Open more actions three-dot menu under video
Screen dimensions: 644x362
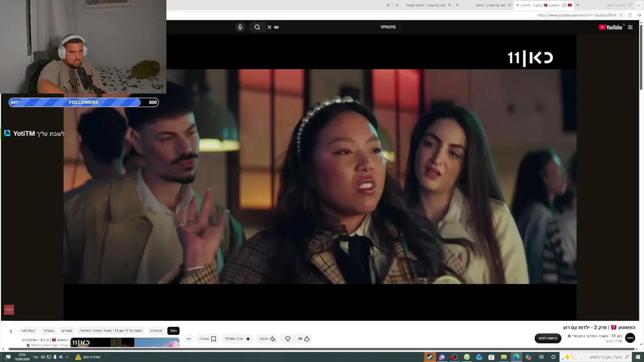pyautogui.click(x=189, y=339)
